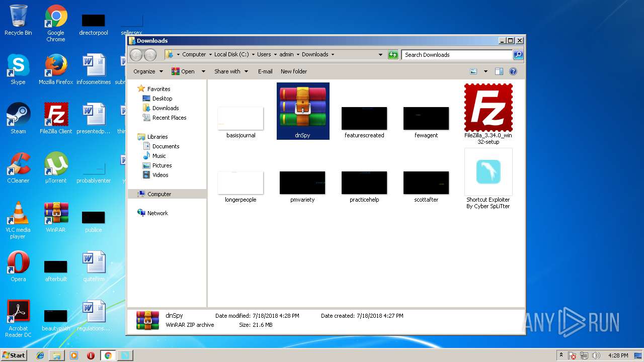Select VLC media player desktop icon

(18, 220)
